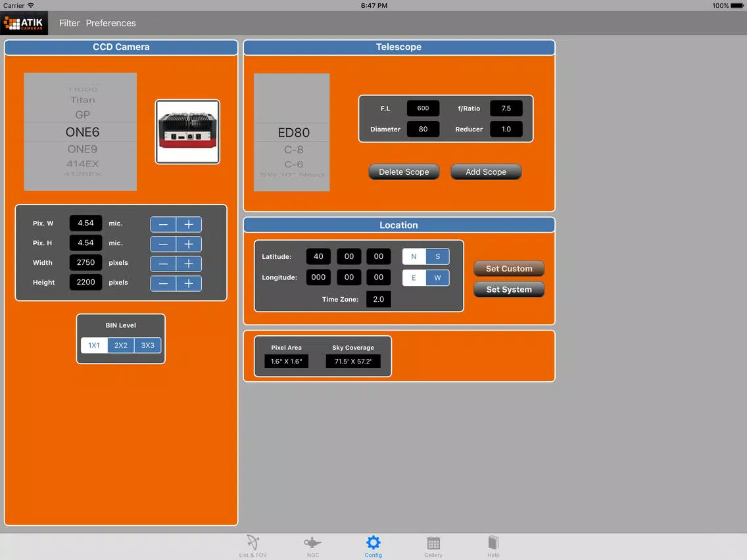This screenshot has width=747, height=560.
Task: Set latitude hemisphere to S
Action: (x=437, y=256)
